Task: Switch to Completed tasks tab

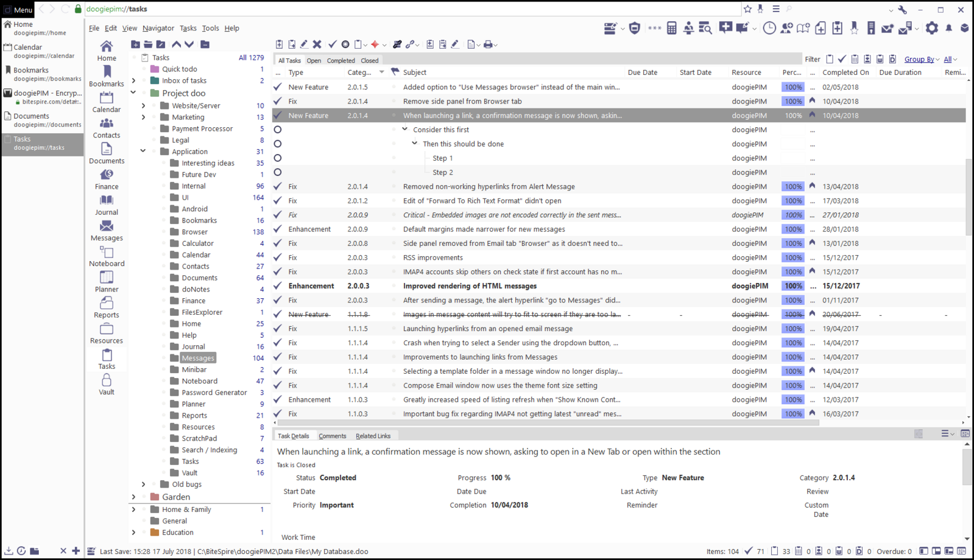Action: click(x=341, y=60)
